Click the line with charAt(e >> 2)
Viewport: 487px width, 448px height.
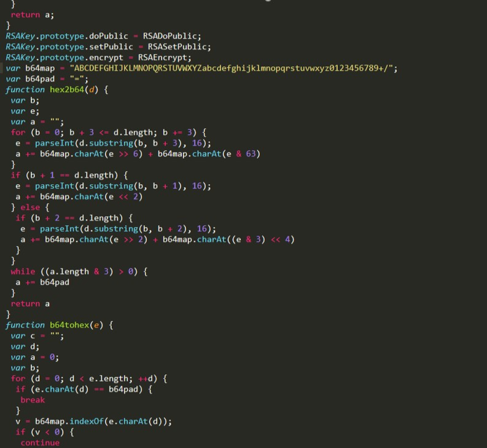pyautogui.click(x=157, y=240)
